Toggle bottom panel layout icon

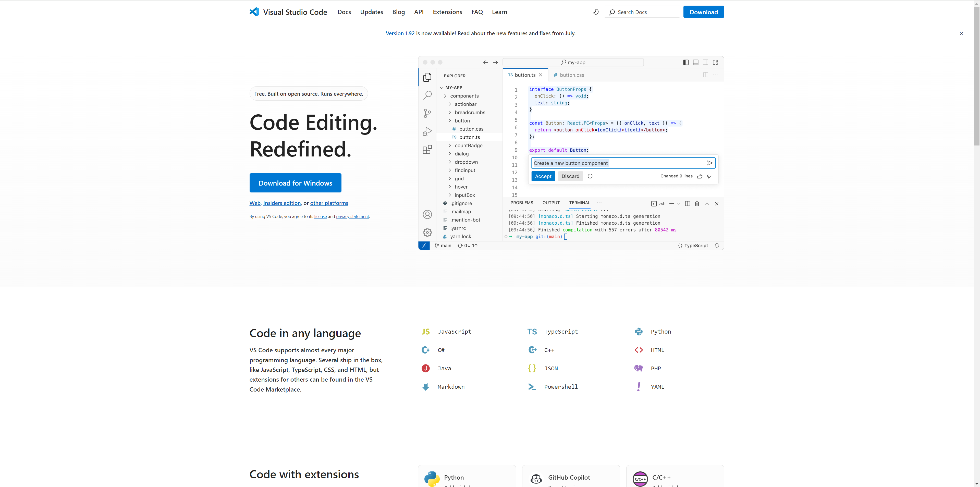coord(695,62)
